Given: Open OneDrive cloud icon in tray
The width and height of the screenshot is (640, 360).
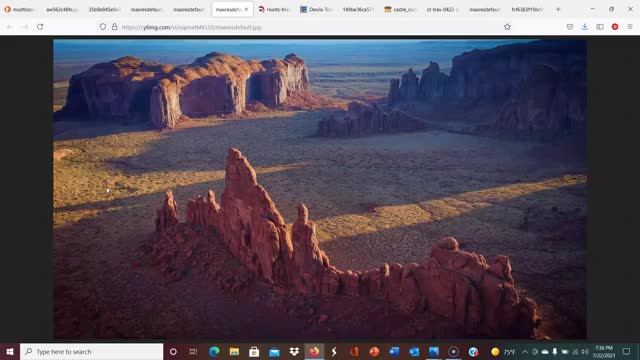Looking at the screenshot, I should [x=545, y=351].
